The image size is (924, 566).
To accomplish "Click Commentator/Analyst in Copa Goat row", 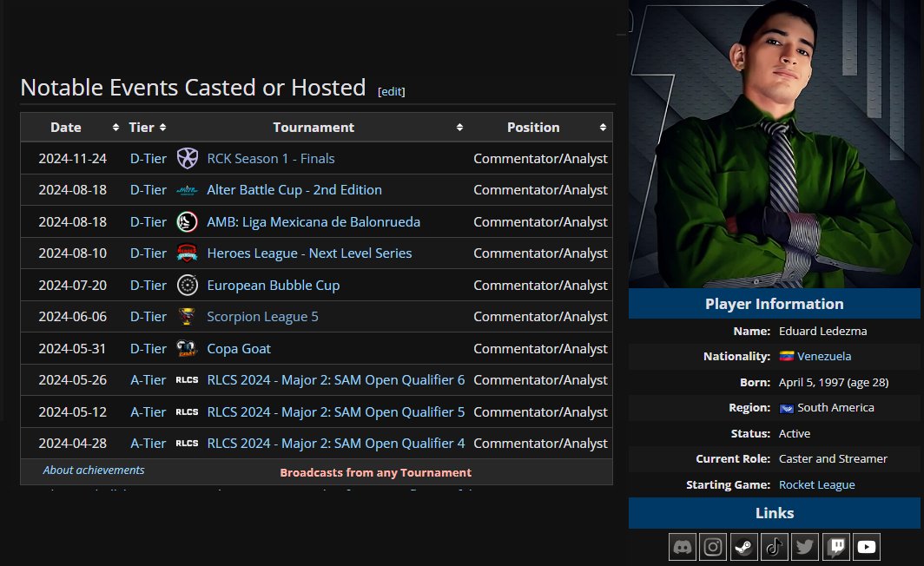I will point(540,349).
